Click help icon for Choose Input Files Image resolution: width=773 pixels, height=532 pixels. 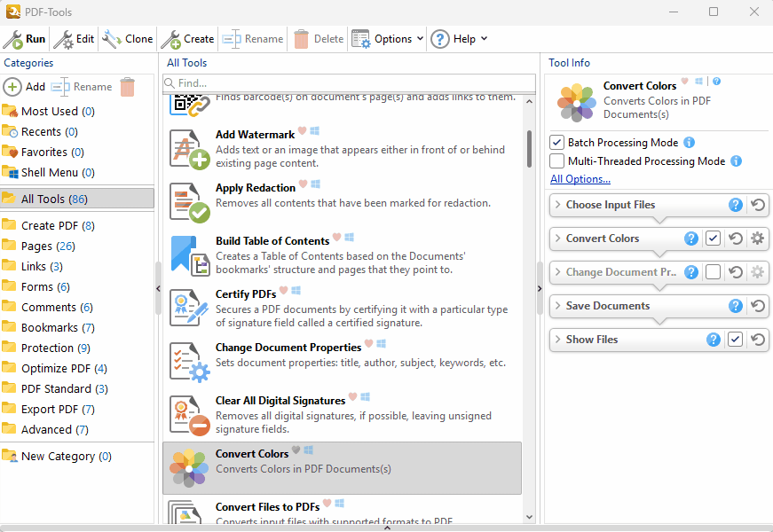tap(735, 205)
